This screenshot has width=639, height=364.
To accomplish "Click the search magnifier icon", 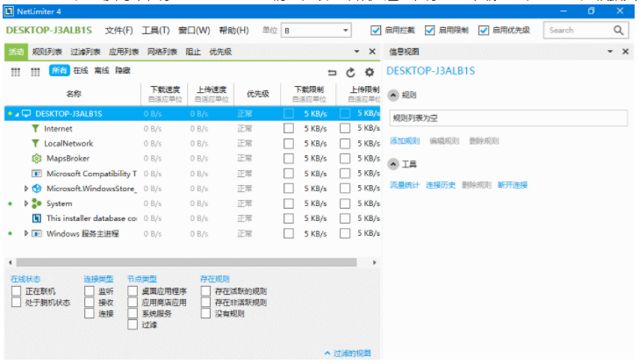I will pyautogui.click(x=618, y=30).
